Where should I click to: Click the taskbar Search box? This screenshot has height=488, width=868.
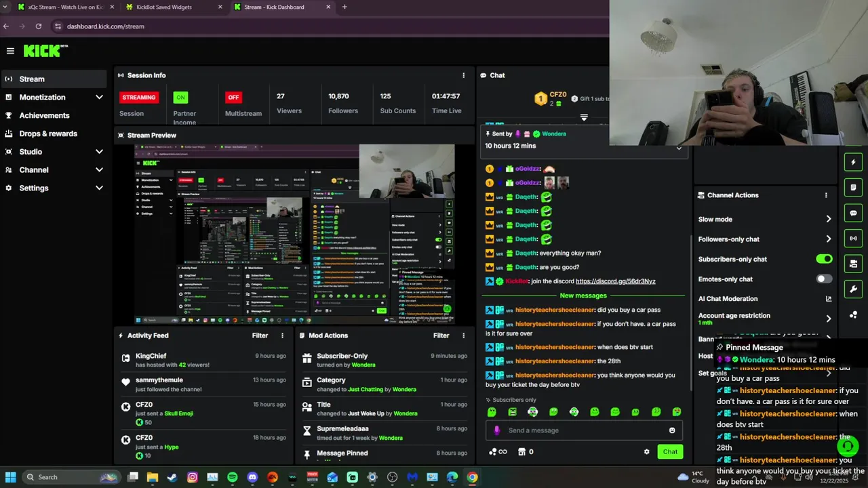tap(71, 477)
